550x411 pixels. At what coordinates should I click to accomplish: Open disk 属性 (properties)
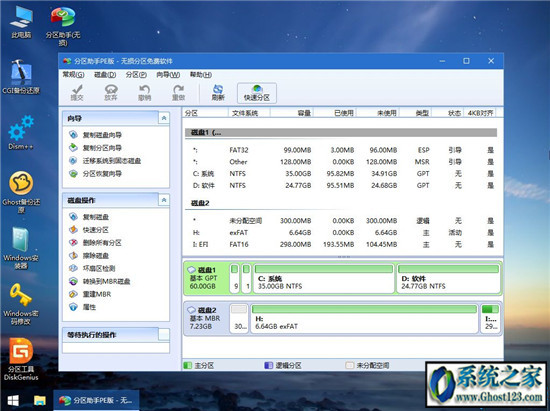[83, 307]
